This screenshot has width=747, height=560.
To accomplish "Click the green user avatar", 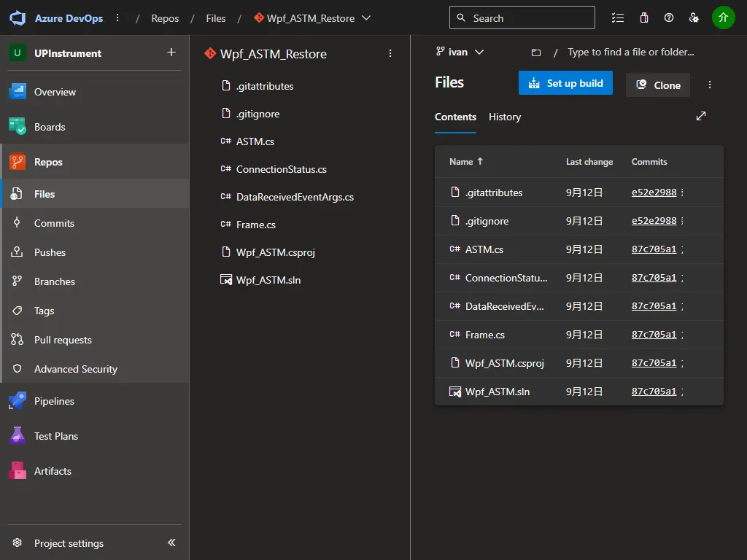I will (x=723, y=17).
